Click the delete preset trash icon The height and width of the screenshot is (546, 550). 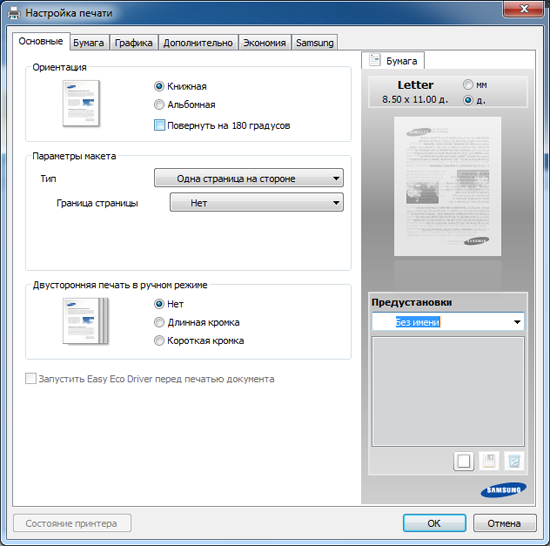click(x=514, y=461)
